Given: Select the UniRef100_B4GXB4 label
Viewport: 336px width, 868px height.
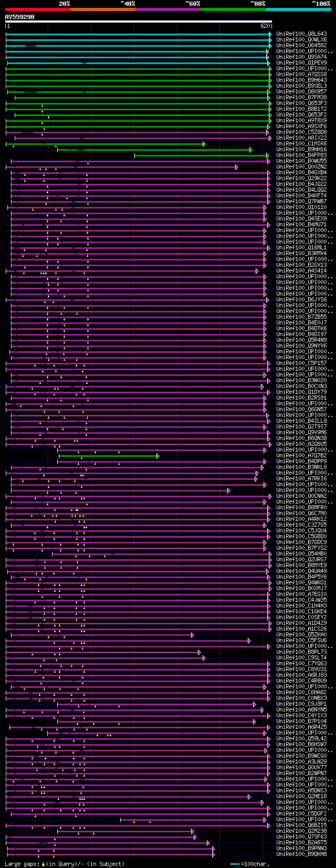Looking at the screenshot, I should tap(301, 172).
